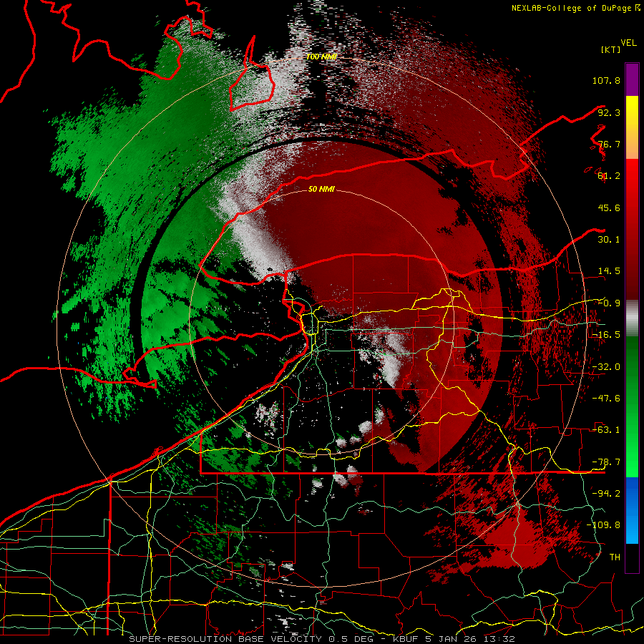Click the 107.8 legend value

[x=606, y=80]
